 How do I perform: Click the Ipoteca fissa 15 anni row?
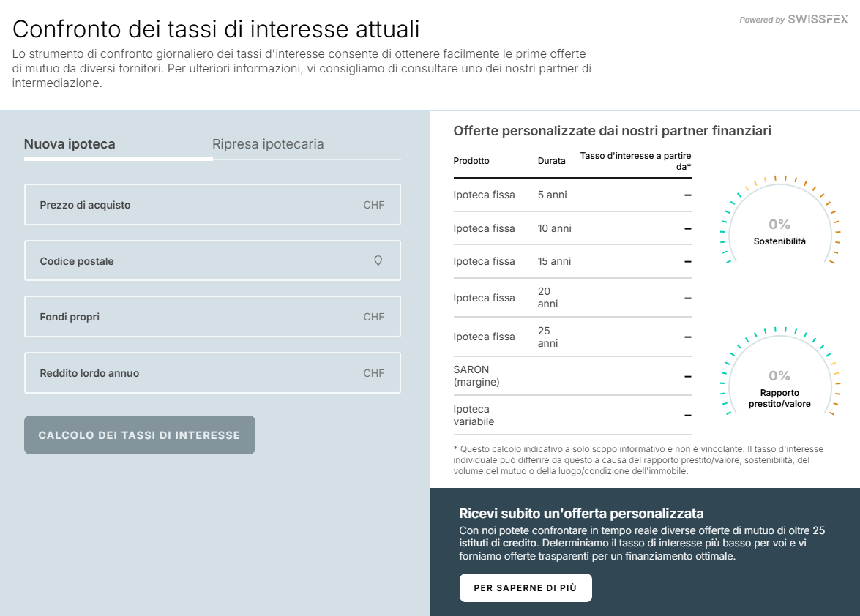click(572, 261)
